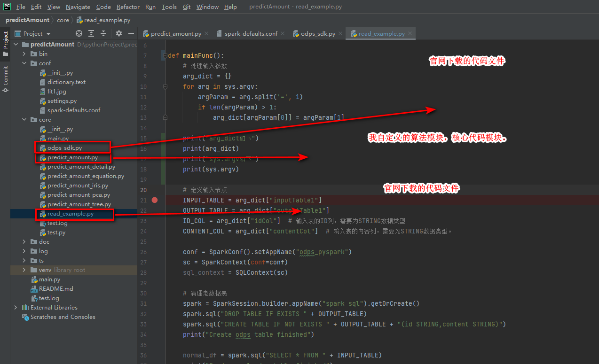The height and width of the screenshot is (364, 599).
Task: Select predict_amount_detail.py in the project tree
Action: pos(81,166)
